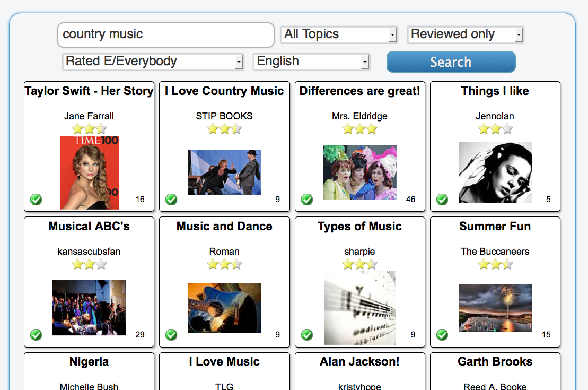Open the Garth Brooks book title
Image resolution: width=588 pixels, height=390 pixels.
coord(495,362)
